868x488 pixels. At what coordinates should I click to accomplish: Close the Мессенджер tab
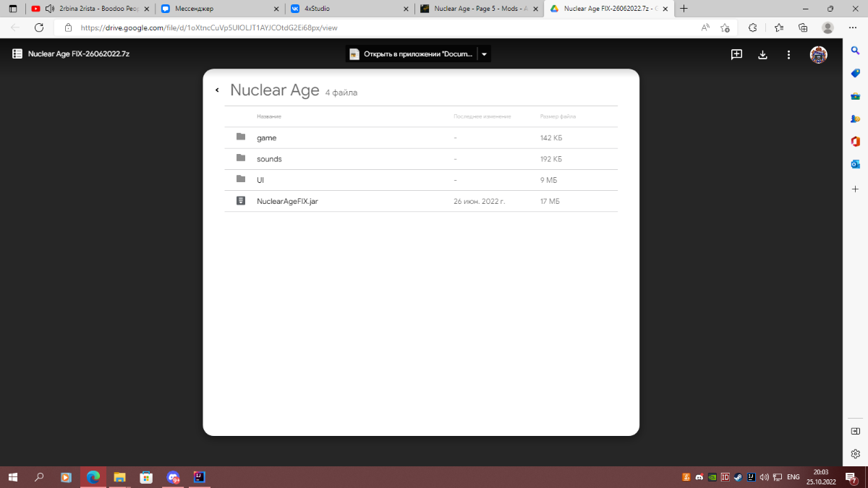[277, 9]
